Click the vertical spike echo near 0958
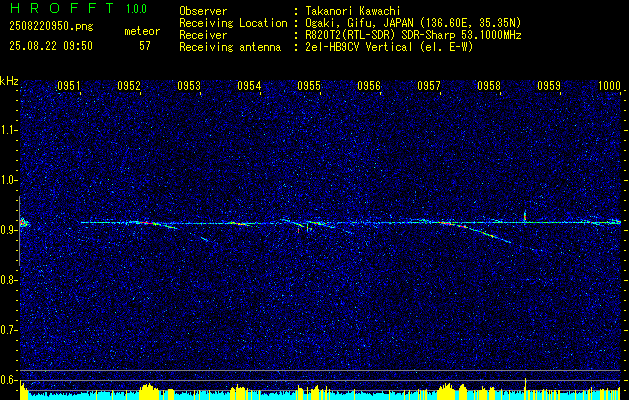This screenshot has height=400, width=629. coord(525,215)
